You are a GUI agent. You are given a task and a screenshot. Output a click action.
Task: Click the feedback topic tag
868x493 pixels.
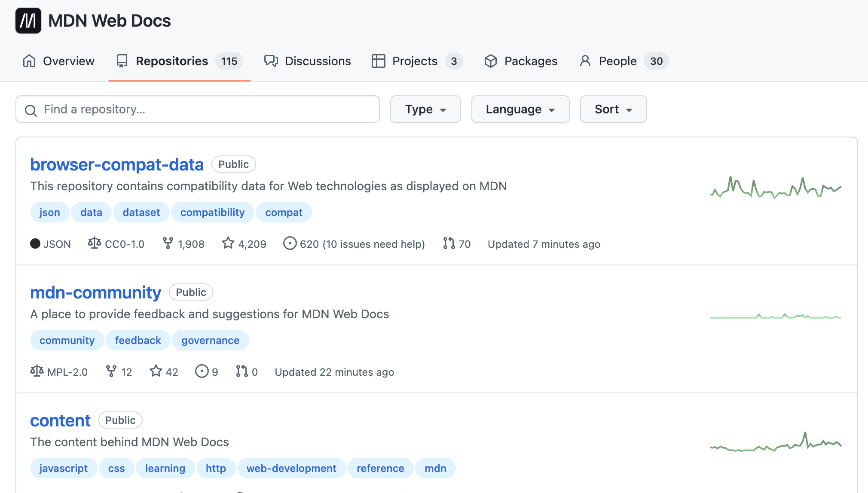click(138, 340)
